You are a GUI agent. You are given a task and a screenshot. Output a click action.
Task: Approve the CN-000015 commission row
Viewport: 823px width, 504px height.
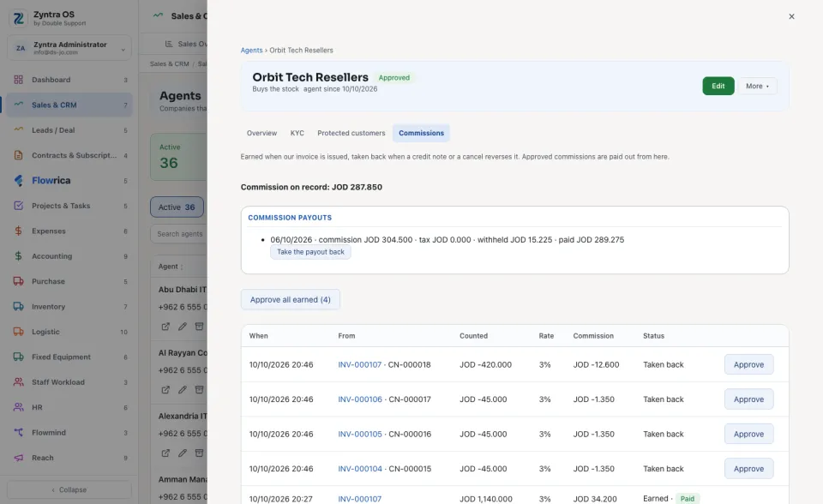tap(748, 469)
